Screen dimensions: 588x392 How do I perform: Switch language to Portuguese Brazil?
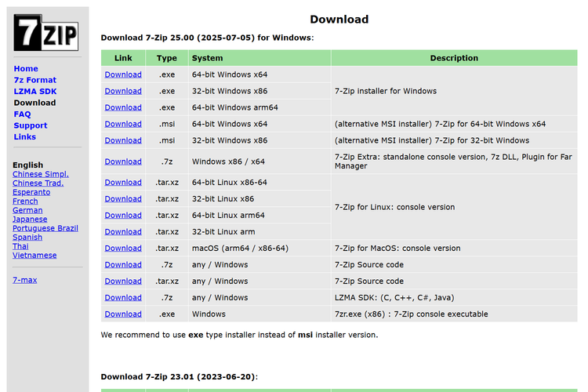pyautogui.click(x=45, y=228)
